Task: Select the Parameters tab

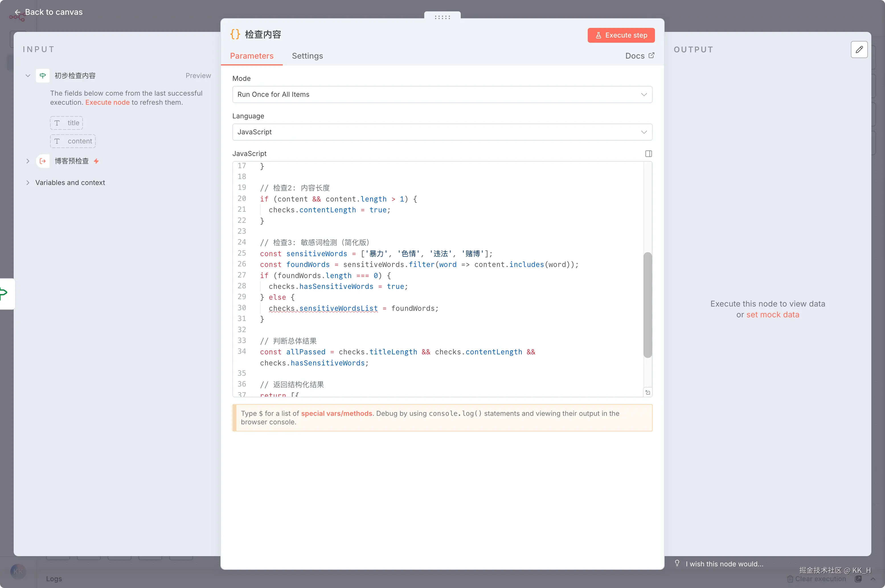Action: click(x=251, y=56)
